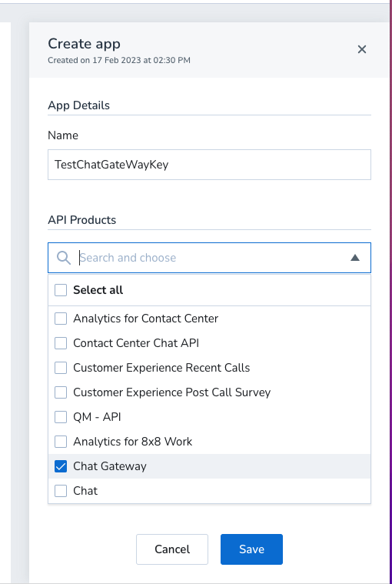
Task: Click the Create app title
Action: click(84, 44)
